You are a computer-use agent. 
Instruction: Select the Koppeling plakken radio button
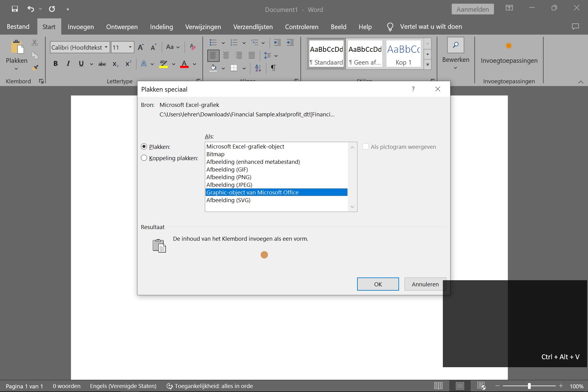(x=144, y=158)
